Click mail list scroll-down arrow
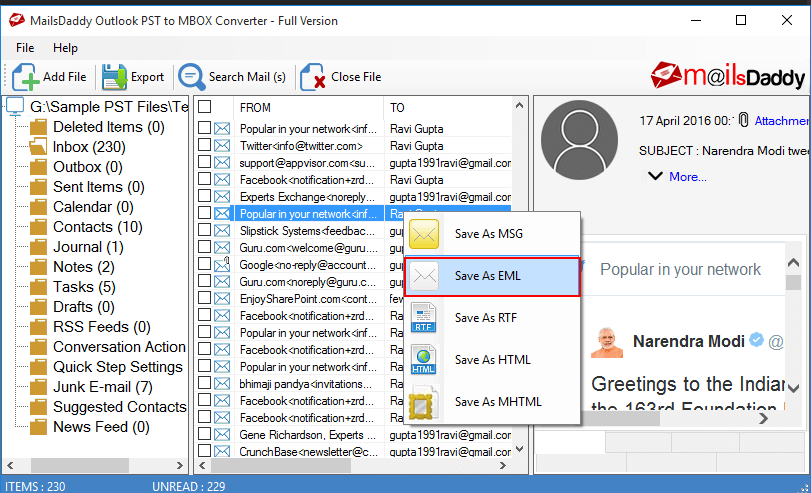 tap(520, 449)
